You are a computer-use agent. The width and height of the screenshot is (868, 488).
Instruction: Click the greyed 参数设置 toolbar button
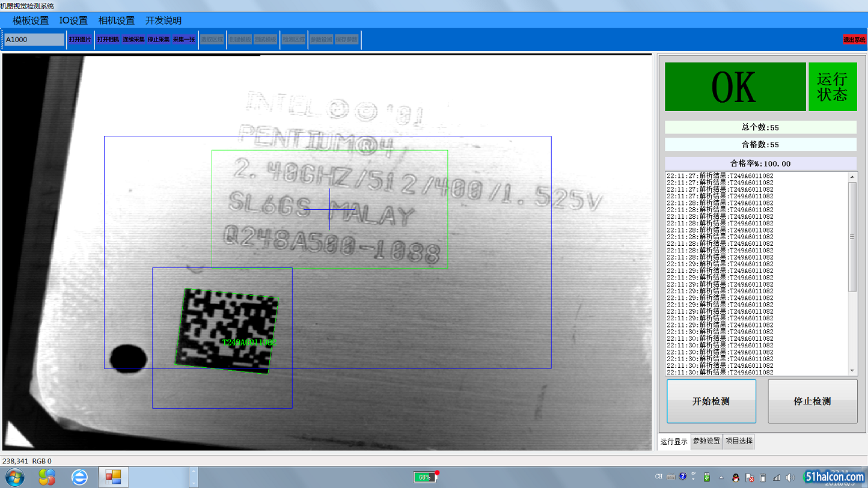click(321, 40)
